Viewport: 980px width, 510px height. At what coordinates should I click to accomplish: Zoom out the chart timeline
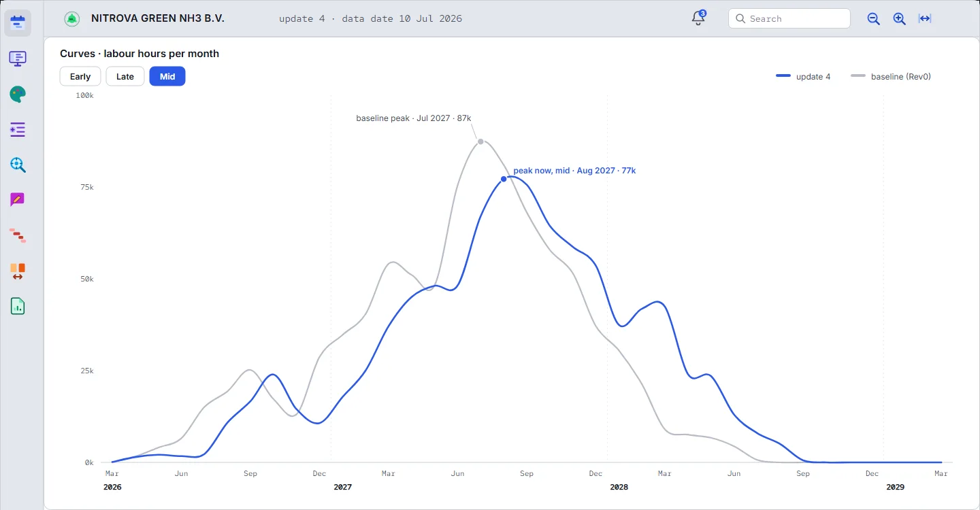click(874, 19)
